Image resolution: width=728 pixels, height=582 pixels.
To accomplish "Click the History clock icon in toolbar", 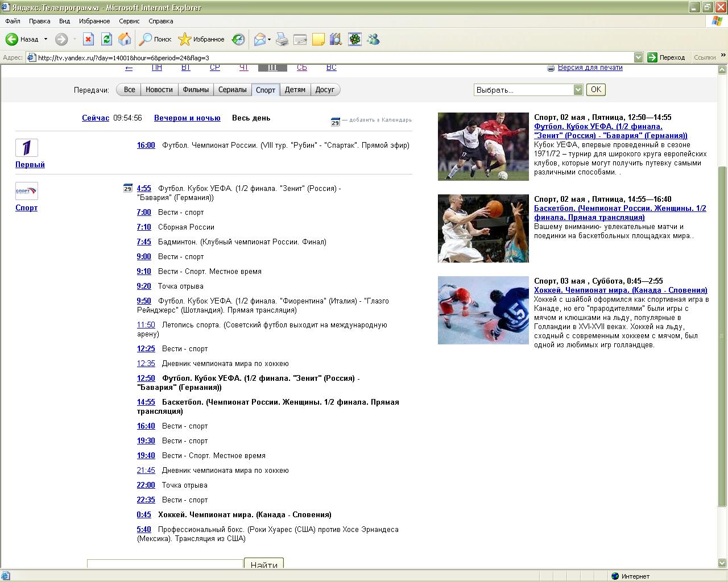I will (x=238, y=39).
